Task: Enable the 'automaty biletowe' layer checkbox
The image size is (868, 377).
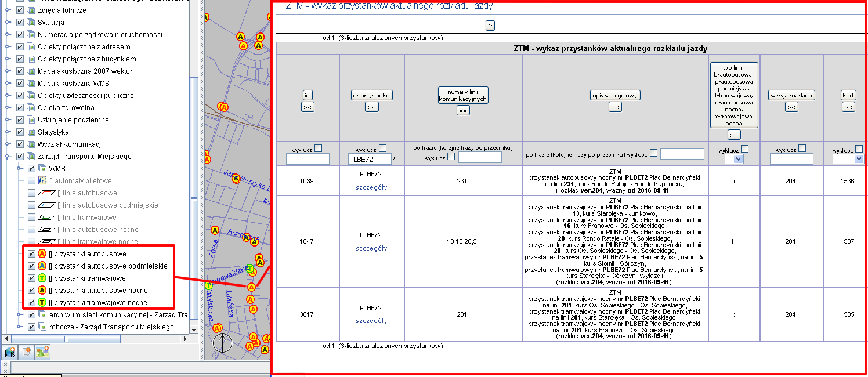Action: (32, 181)
